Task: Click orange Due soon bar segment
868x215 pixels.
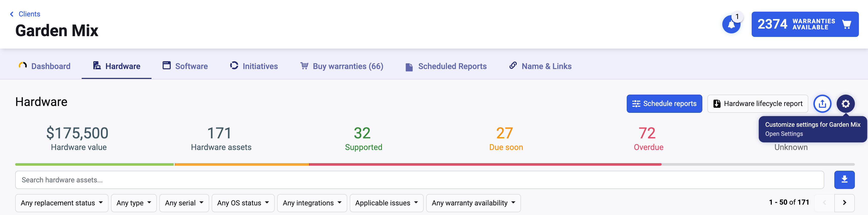Action: click(242, 164)
